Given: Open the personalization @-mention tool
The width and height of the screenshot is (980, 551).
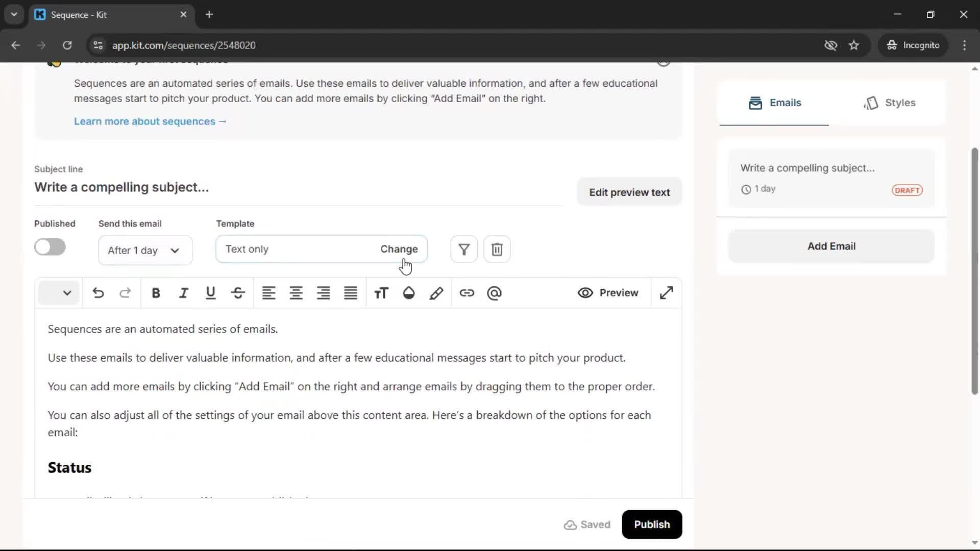Looking at the screenshot, I should click(x=494, y=293).
